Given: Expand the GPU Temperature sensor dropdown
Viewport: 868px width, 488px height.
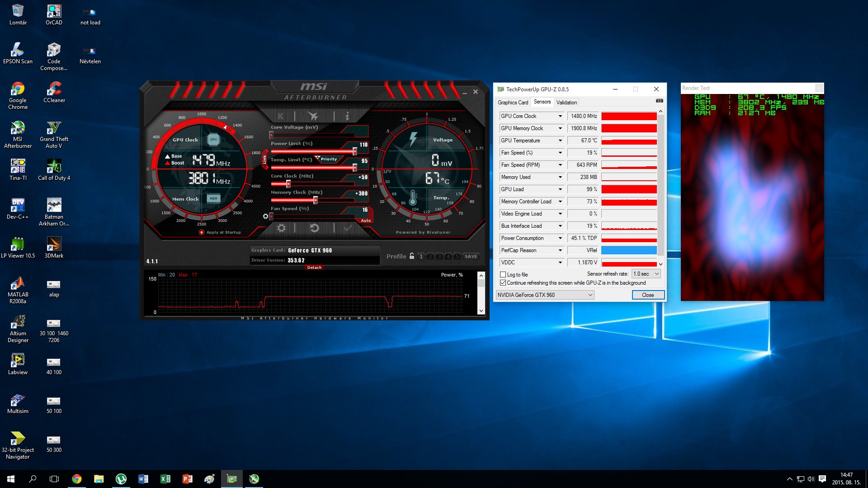Looking at the screenshot, I should point(560,141).
